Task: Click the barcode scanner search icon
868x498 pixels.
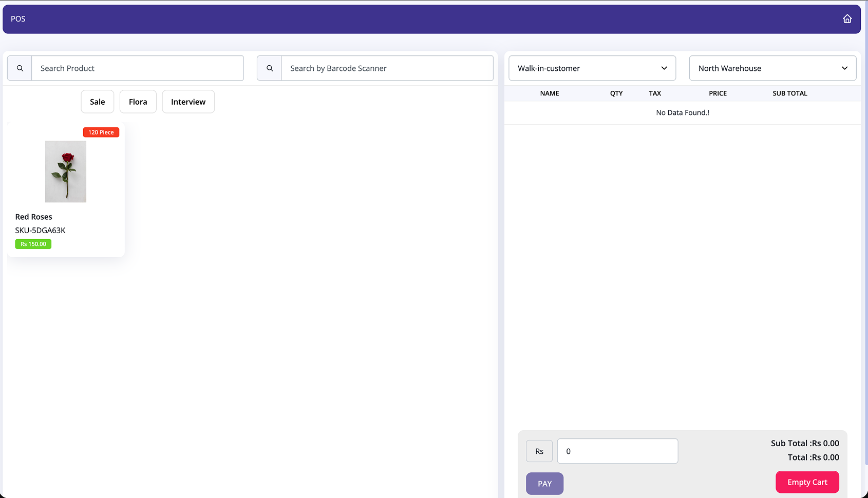Action: [270, 68]
